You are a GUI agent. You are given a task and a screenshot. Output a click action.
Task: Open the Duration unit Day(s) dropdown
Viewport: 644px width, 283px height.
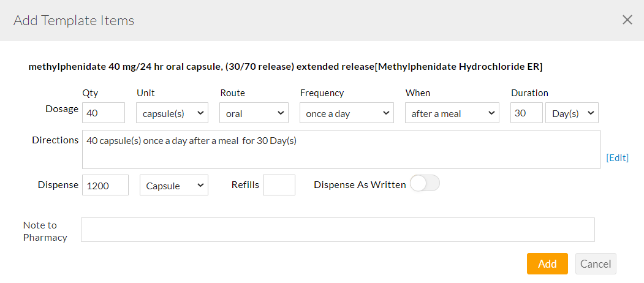(572, 113)
